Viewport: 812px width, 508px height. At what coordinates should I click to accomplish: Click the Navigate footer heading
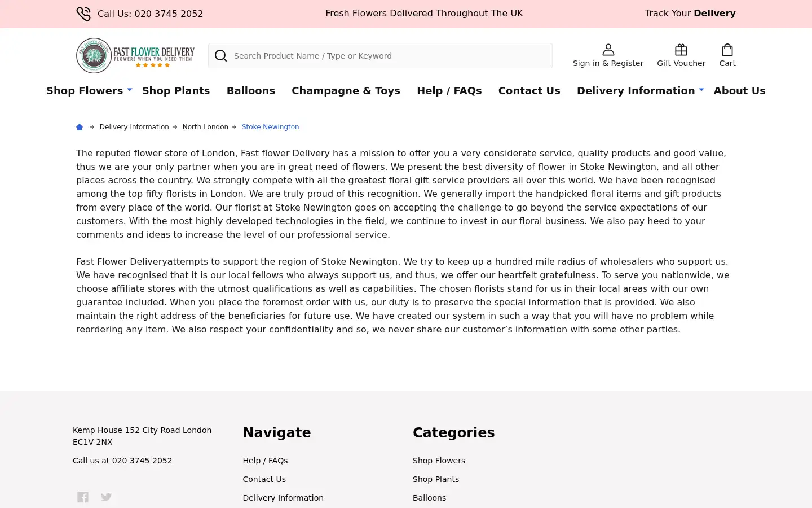277,433
